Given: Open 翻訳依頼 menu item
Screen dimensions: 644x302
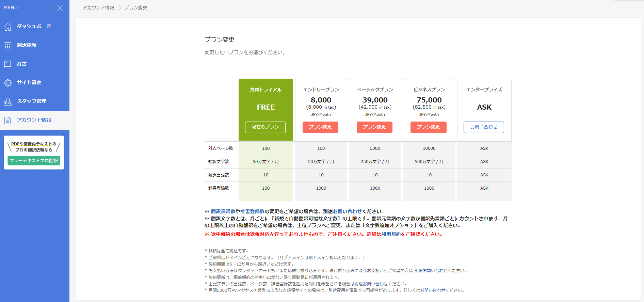Looking at the screenshot, I should pos(35,45).
